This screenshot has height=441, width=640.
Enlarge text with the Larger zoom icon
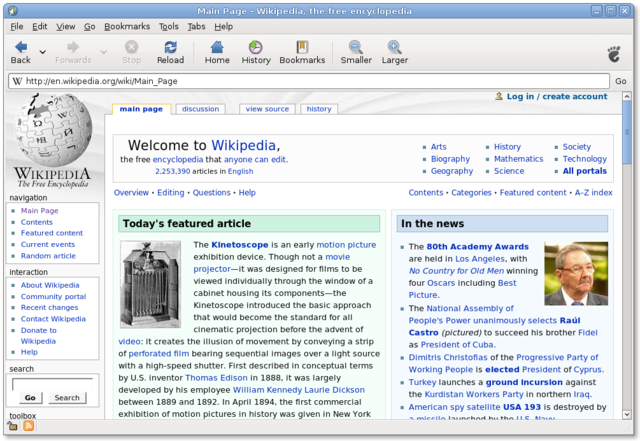(x=395, y=47)
